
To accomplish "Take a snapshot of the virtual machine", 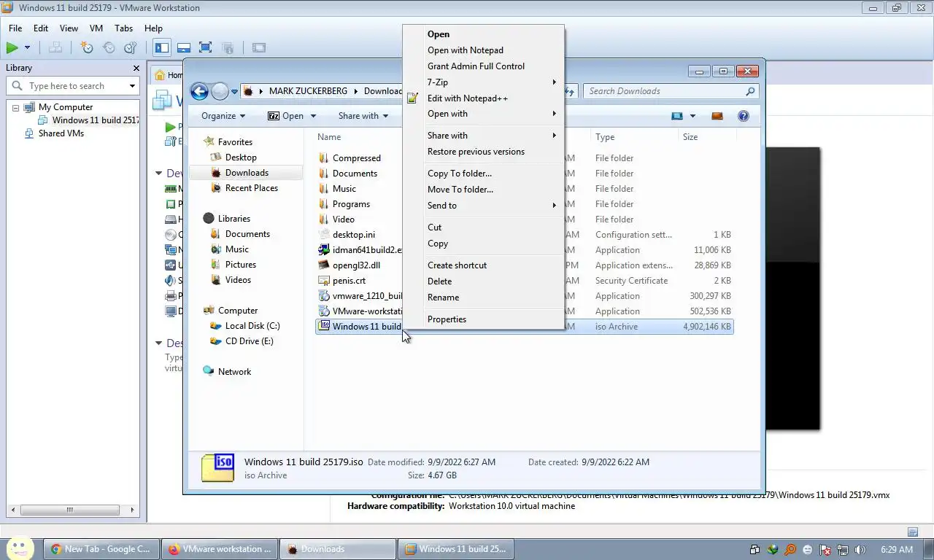I will [x=87, y=48].
